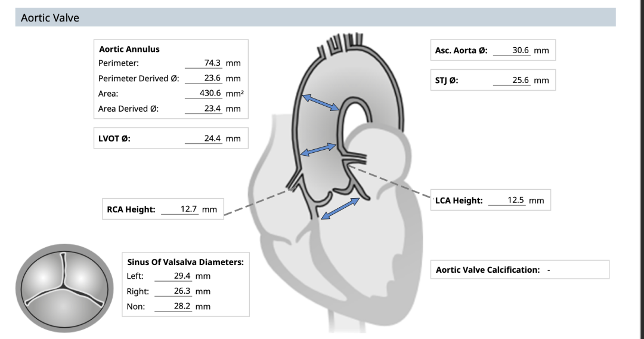Viewport: 644px width, 339px height.
Task: Click the annulus blue arrow on heart diagram
Action: tap(340, 208)
